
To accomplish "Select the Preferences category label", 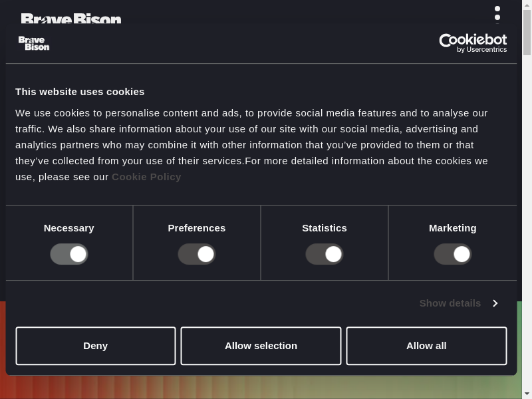I will (197, 228).
